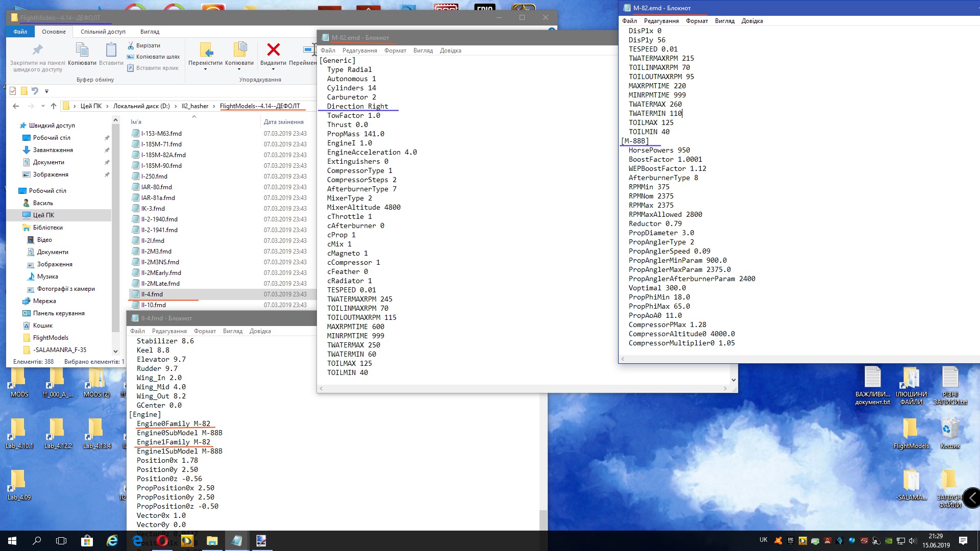Switch to the Вигляд ribbon tab in Explorer

[x=150, y=32]
